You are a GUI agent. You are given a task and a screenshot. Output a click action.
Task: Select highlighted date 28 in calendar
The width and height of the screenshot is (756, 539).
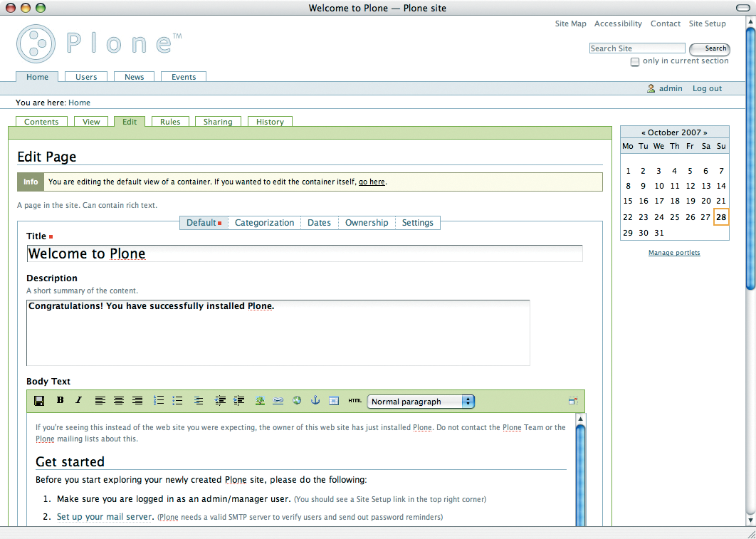(721, 217)
